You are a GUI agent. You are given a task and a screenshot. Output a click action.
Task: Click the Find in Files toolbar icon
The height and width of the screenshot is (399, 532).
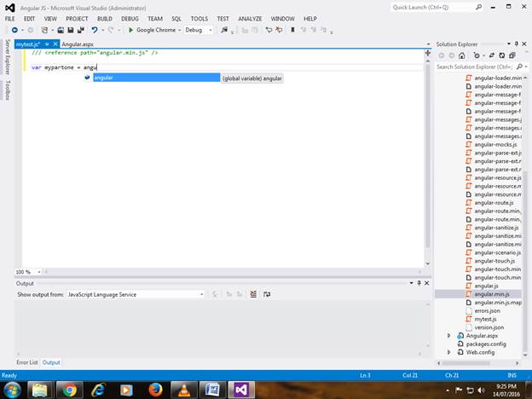click(x=224, y=30)
